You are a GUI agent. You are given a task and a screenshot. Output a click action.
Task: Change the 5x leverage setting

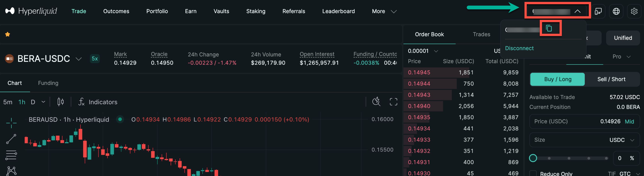[x=95, y=59]
